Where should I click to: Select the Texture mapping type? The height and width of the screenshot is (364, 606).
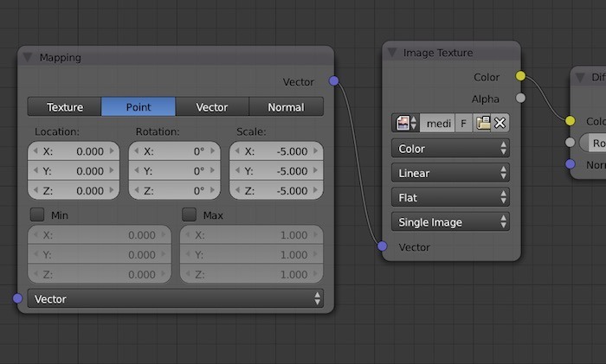(65, 107)
